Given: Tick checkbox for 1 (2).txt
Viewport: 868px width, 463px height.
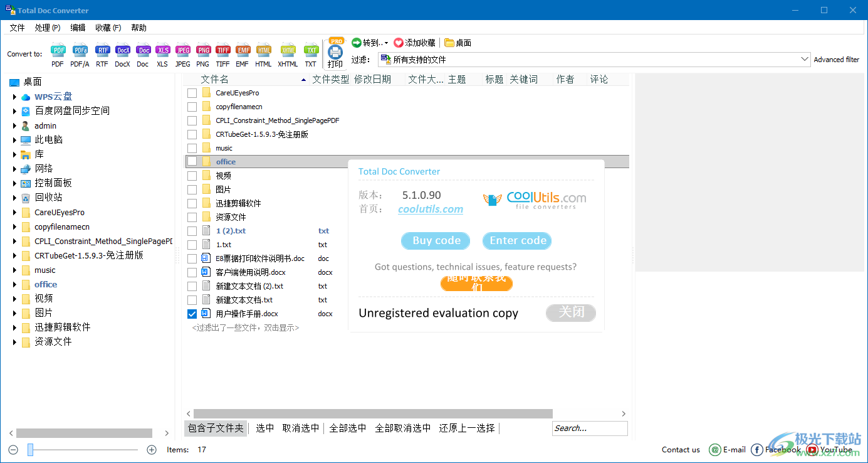Looking at the screenshot, I should click(x=192, y=231).
